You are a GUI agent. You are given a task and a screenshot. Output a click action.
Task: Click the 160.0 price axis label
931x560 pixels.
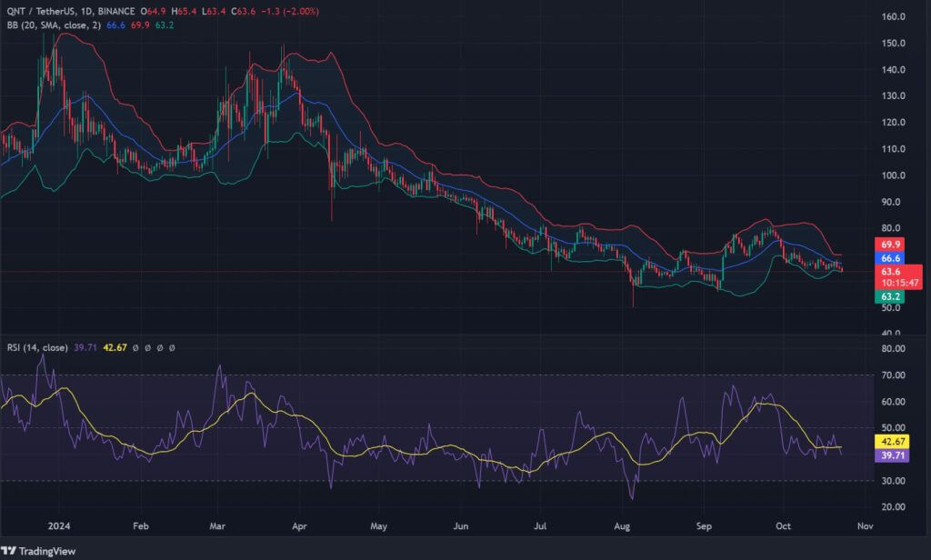tap(893, 16)
